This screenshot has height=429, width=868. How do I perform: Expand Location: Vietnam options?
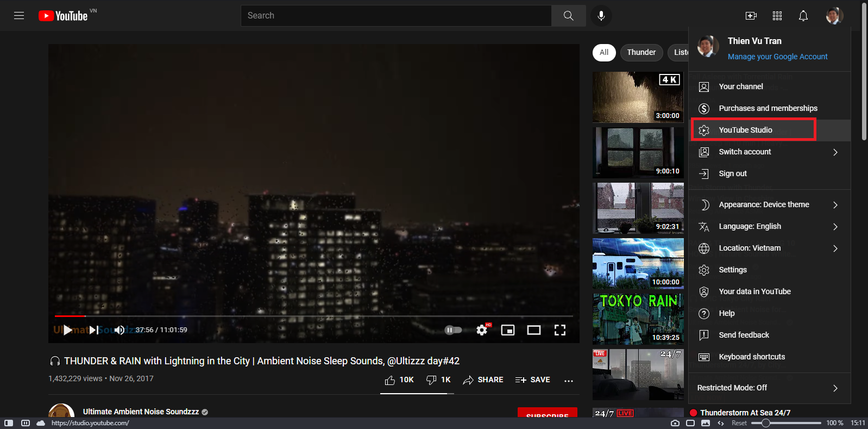point(770,248)
